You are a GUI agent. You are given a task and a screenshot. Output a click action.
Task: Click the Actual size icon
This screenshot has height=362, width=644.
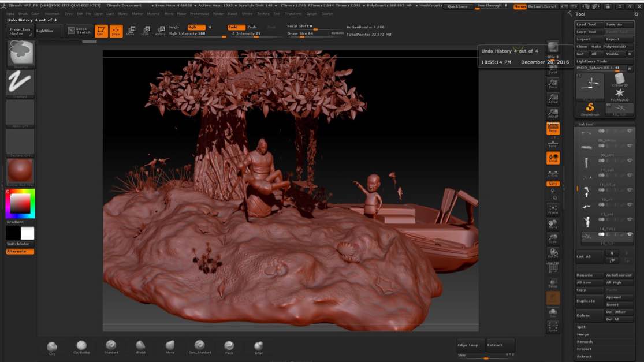coord(553,99)
